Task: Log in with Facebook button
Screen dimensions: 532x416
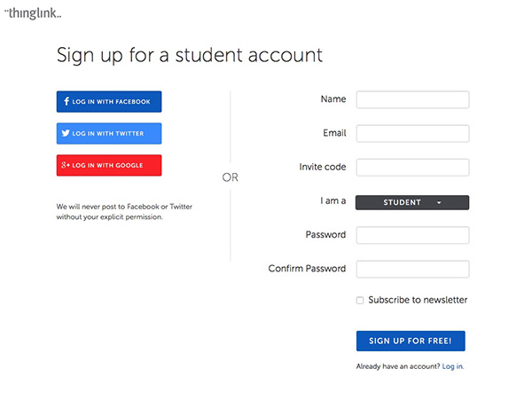Action: coord(109,102)
